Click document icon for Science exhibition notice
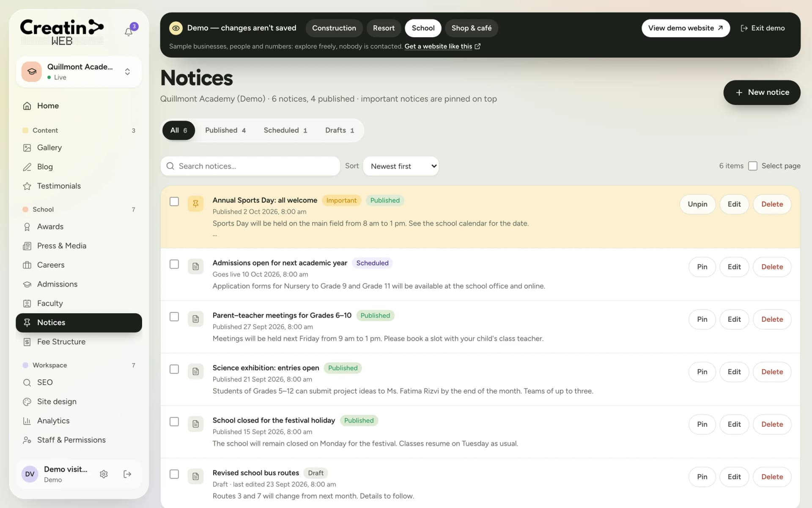Screen dimensions: 812x508 [x=196, y=371]
